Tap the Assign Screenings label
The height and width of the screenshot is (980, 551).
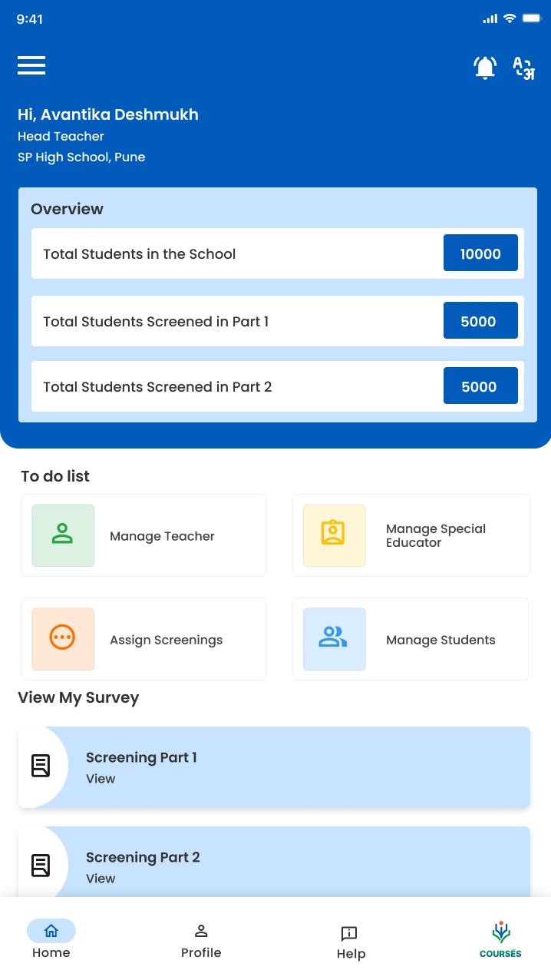166,640
